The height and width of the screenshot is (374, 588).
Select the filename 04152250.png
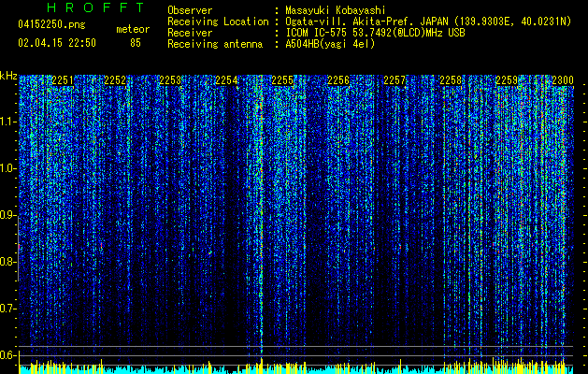51,25
